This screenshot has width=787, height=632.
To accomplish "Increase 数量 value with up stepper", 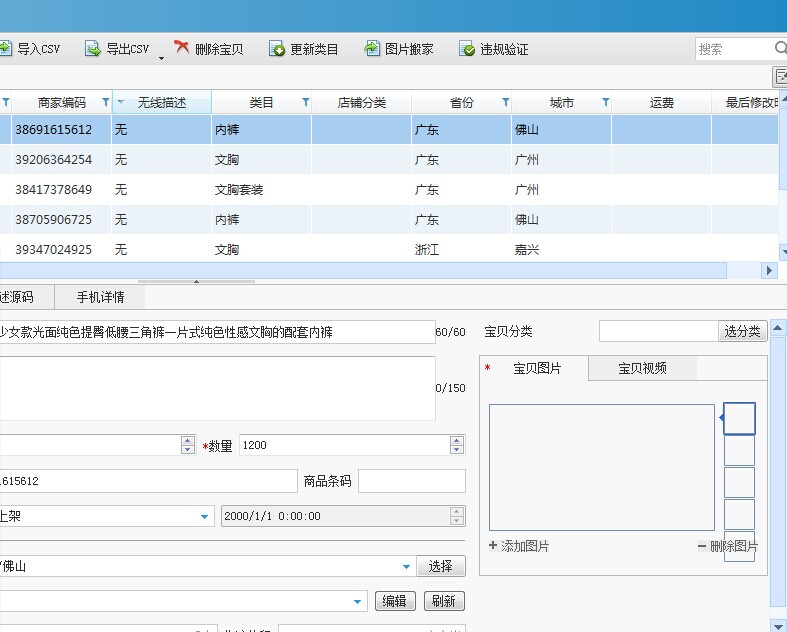I will 456,440.
